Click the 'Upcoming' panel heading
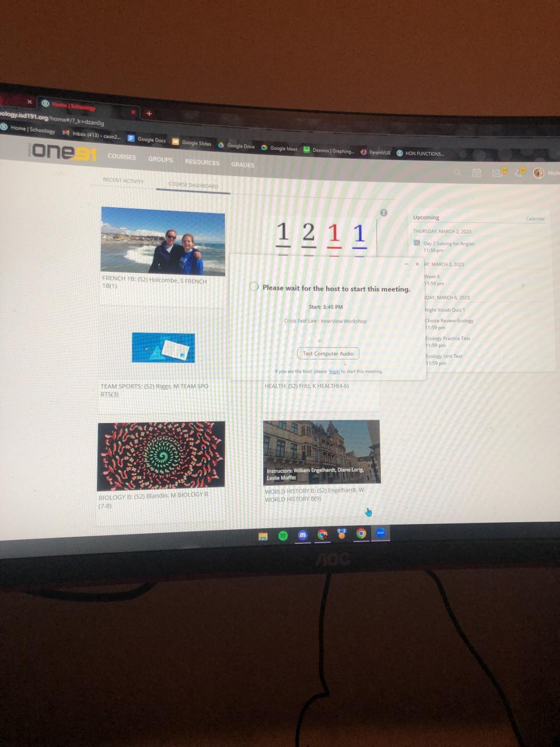Screen dimensions: 560x747 coord(426,218)
